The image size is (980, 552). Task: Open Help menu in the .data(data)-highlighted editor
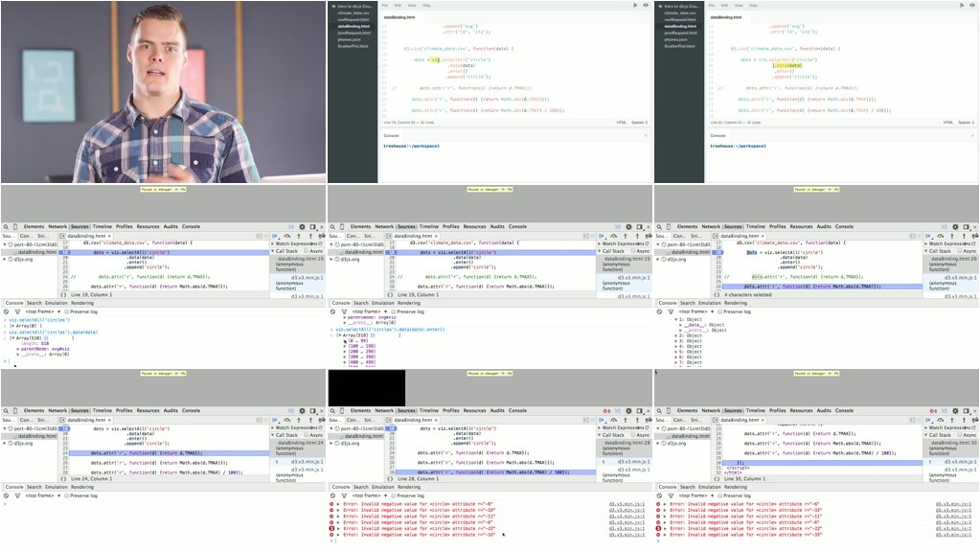[x=753, y=5]
